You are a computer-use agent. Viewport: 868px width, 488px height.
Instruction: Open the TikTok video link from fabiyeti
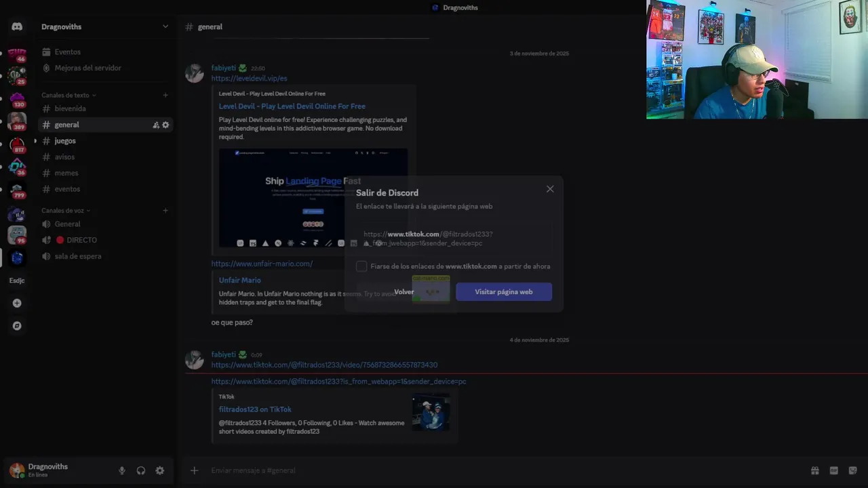(x=324, y=365)
